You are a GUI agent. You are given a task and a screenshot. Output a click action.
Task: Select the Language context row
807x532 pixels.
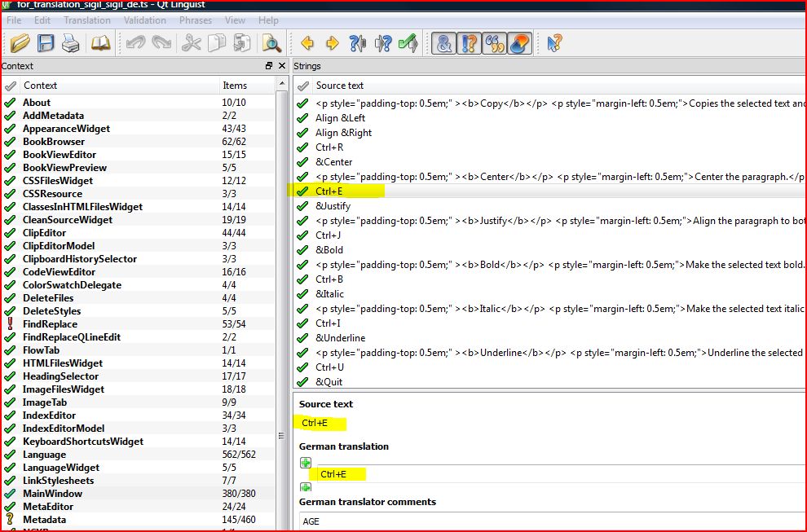tap(139, 455)
